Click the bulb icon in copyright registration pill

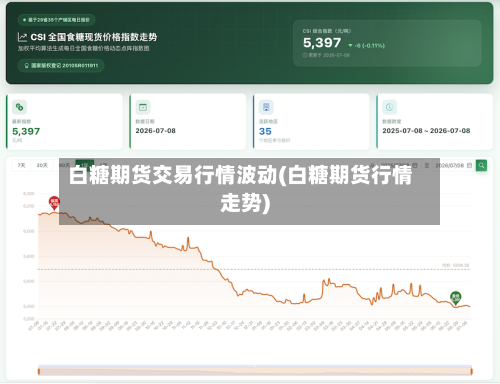27,66
